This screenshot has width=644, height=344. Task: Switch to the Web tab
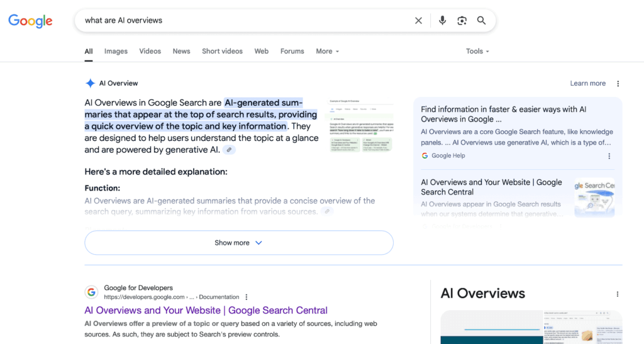(261, 52)
